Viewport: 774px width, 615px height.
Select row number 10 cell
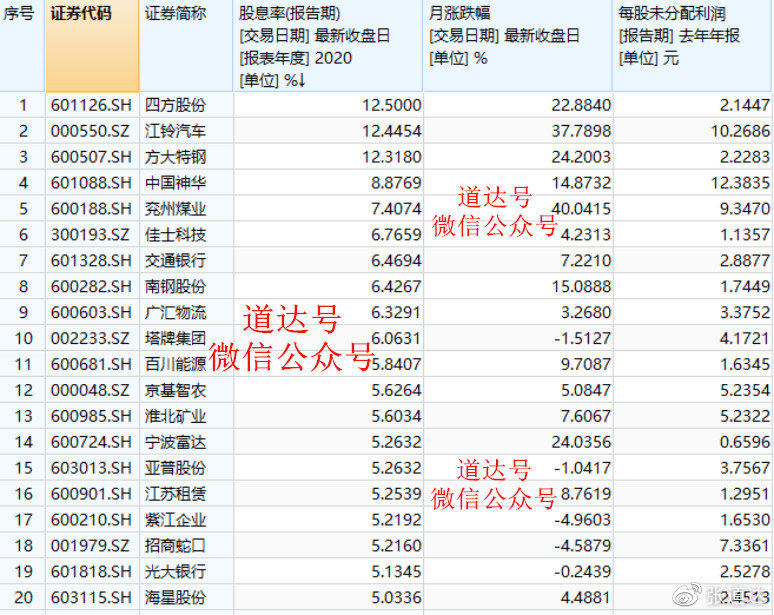(x=23, y=339)
